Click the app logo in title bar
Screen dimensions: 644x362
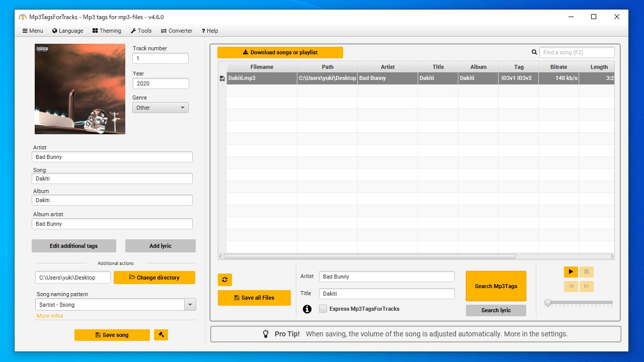click(22, 17)
